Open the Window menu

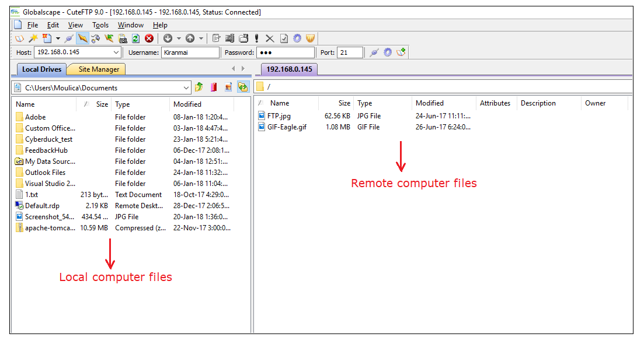pos(131,25)
